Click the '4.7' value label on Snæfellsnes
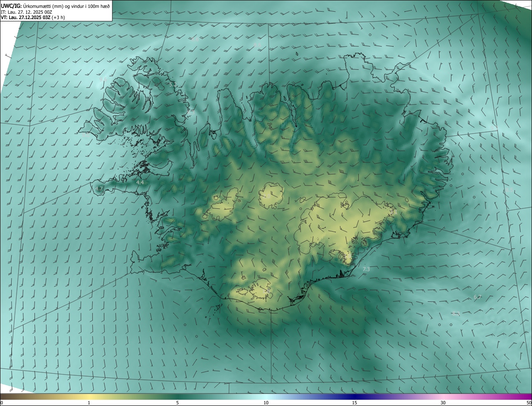Screen dimensions: 532x406 99,188
